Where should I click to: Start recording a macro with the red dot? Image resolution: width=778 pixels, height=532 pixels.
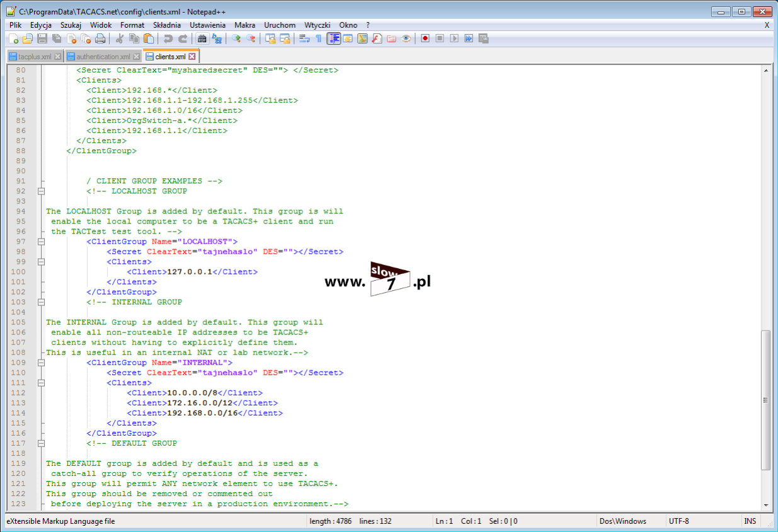click(425, 38)
